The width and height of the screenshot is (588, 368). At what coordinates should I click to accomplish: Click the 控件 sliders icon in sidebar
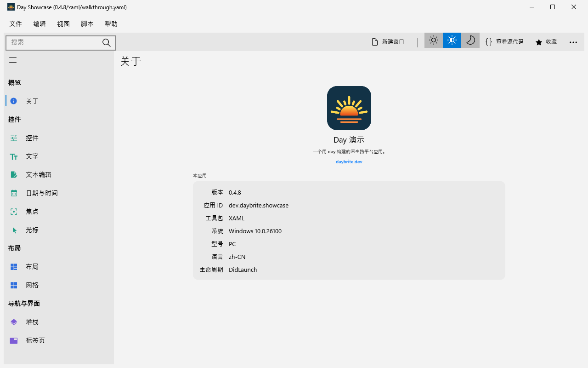[x=14, y=138]
